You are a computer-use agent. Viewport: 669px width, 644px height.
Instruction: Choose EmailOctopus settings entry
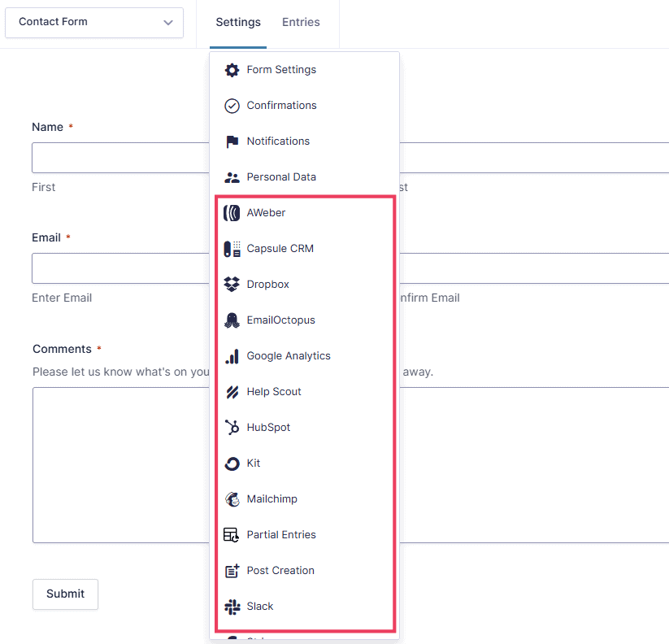305,320
